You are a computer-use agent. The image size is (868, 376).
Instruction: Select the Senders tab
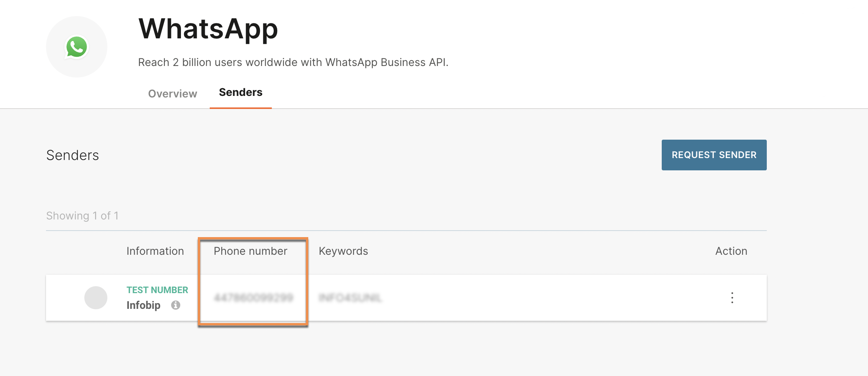coord(241,92)
